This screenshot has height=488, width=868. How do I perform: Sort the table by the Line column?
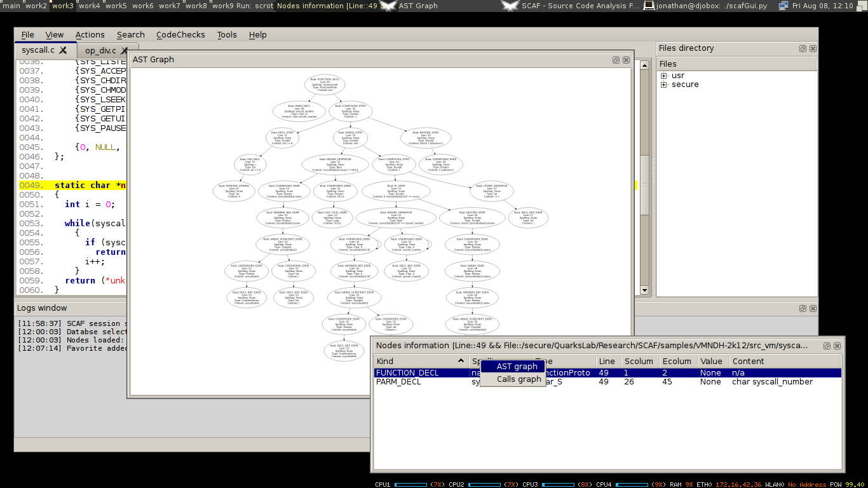(x=607, y=361)
